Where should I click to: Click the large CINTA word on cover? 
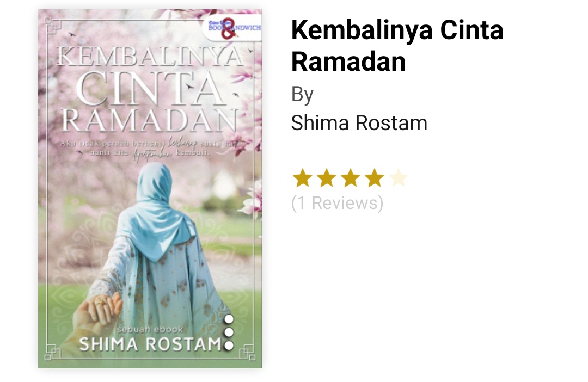point(151,89)
